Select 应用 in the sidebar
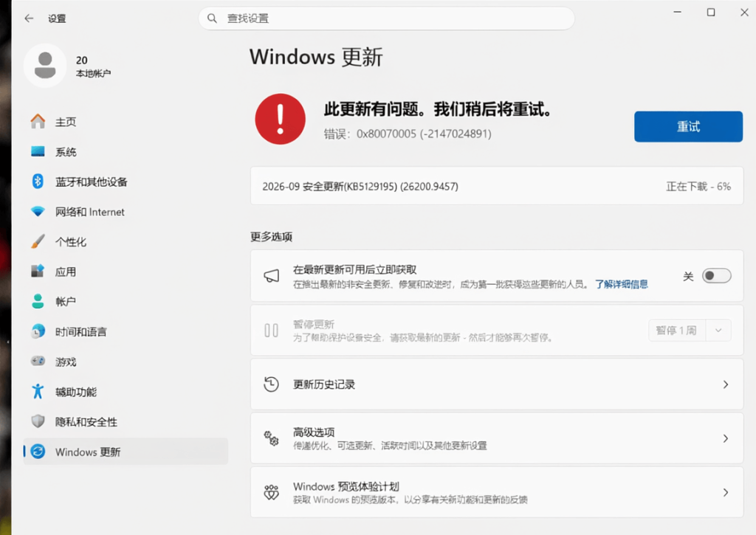Screen dimensions: 756x535 (126, 272)
